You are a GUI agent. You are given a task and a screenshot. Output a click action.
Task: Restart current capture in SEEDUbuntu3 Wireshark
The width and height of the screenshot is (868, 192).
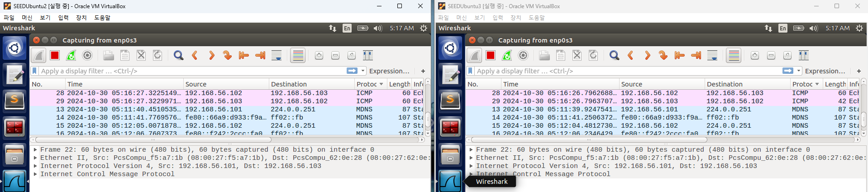[x=507, y=55]
